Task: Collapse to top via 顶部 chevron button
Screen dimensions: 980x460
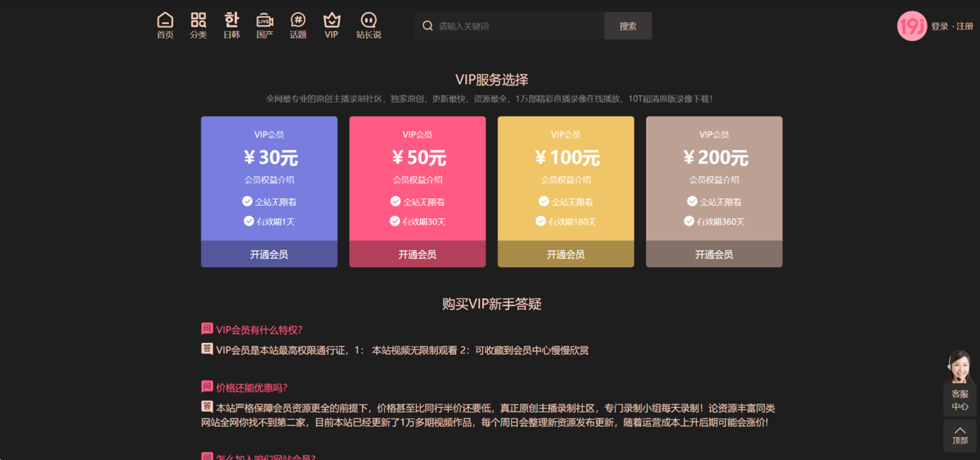Action: point(959,434)
